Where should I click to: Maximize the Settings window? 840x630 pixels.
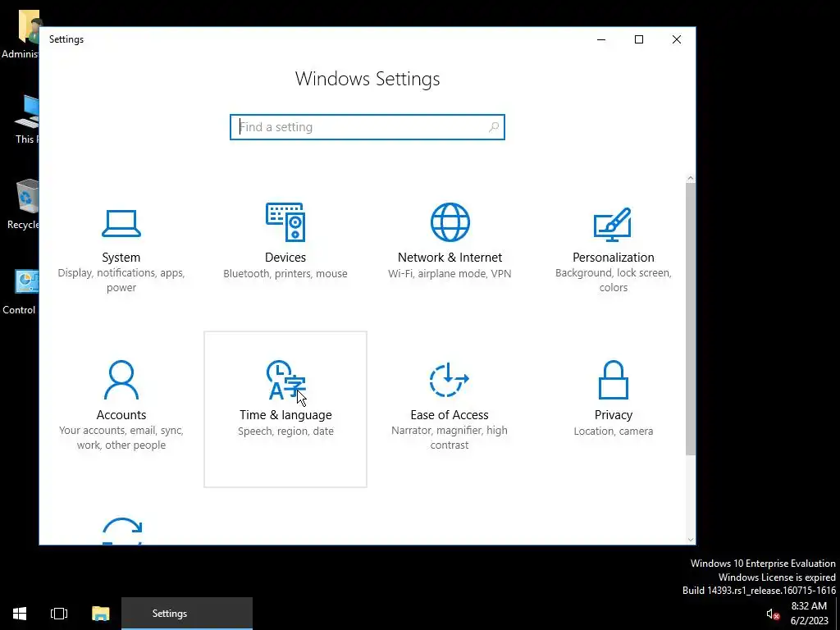tap(638, 39)
